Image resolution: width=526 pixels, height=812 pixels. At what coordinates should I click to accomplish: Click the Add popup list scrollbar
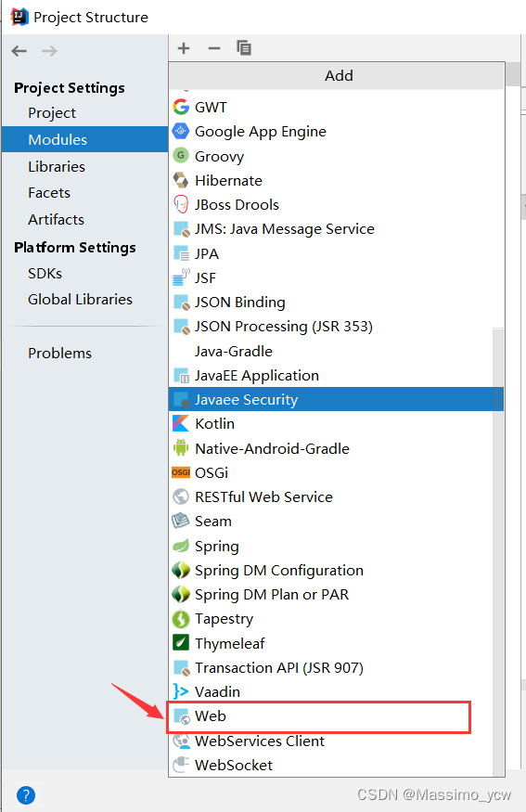click(498, 551)
